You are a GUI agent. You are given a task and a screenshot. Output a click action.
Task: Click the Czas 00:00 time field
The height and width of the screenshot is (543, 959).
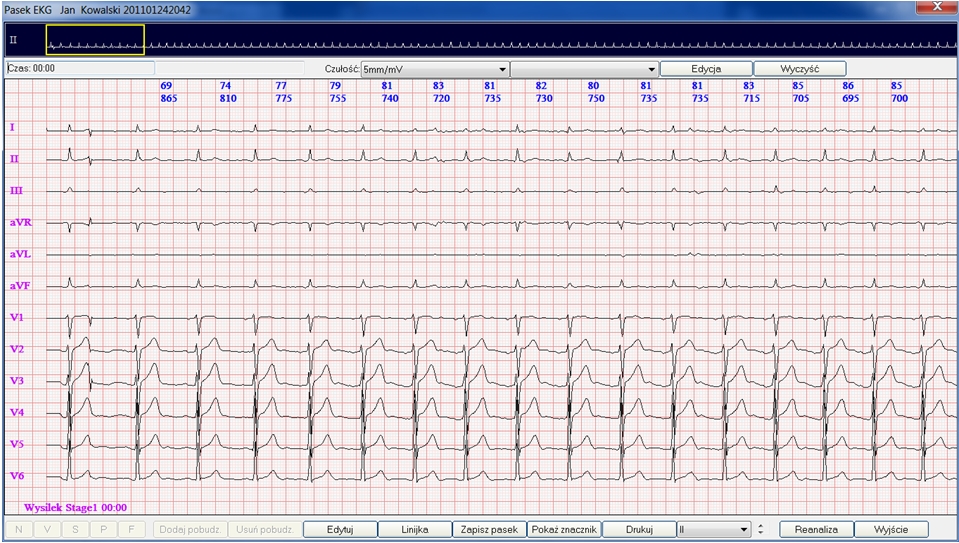(80, 69)
